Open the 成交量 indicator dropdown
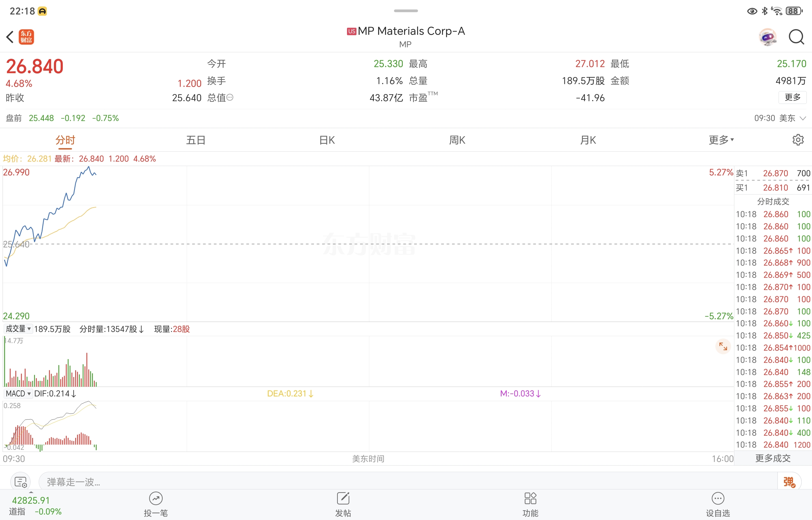Image resolution: width=812 pixels, height=520 pixels. [18, 329]
